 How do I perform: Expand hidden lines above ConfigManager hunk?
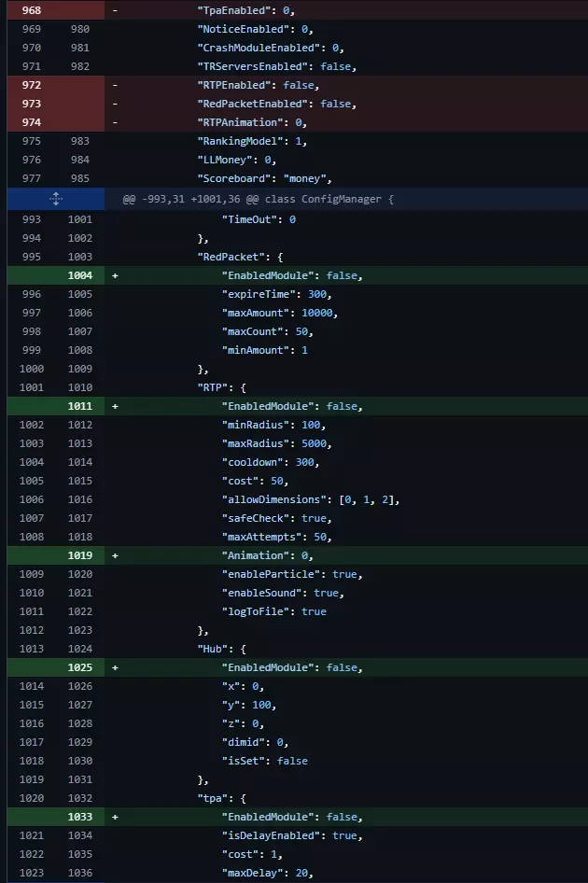[x=56, y=199]
